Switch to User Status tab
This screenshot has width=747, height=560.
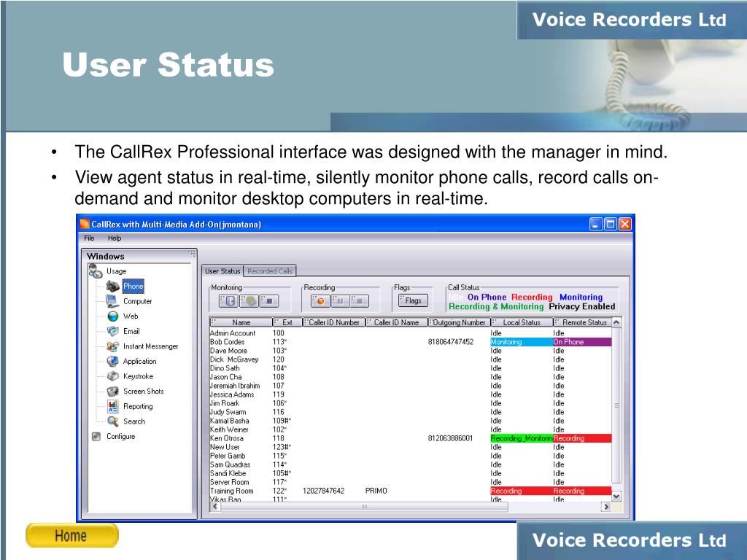pyautogui.click(x=222, y=271)
